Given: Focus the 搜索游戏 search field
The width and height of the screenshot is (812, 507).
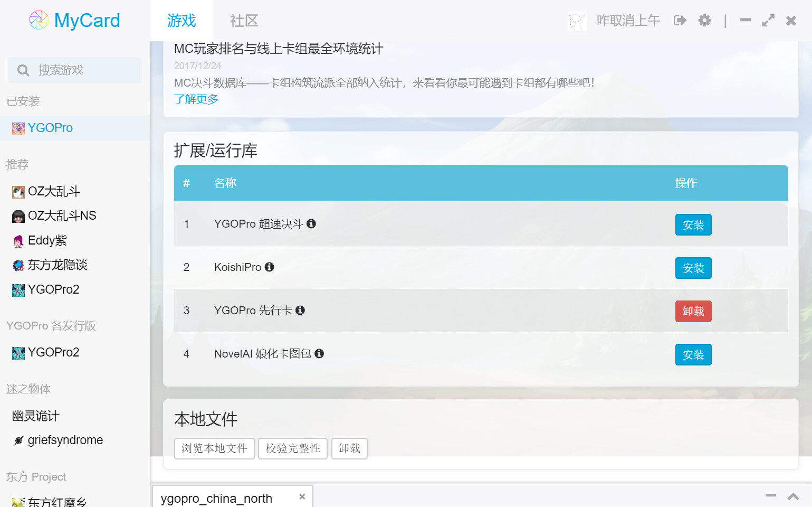Looking at the screenshot, I should coord(75,70).
